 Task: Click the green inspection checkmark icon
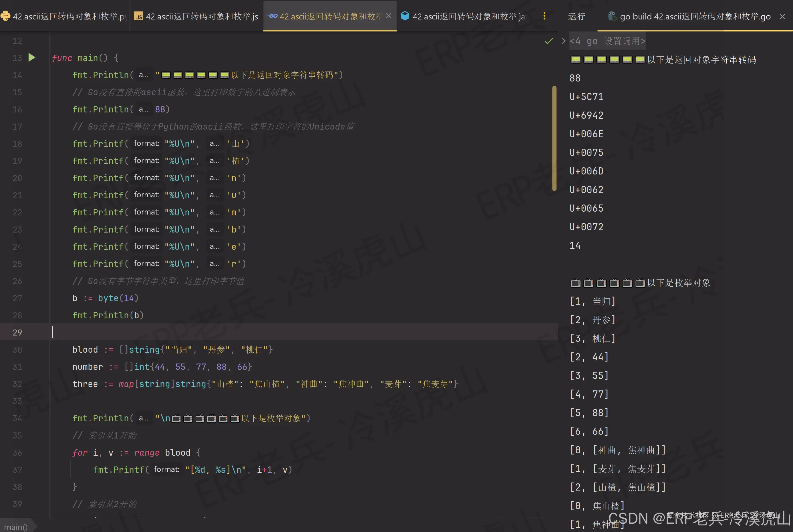pyautogui.click(x=548, y=41)
